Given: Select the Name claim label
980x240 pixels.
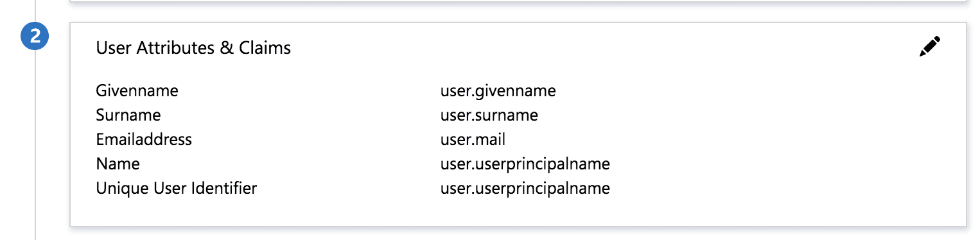Looking at the screenshot, I should (118, 164).
